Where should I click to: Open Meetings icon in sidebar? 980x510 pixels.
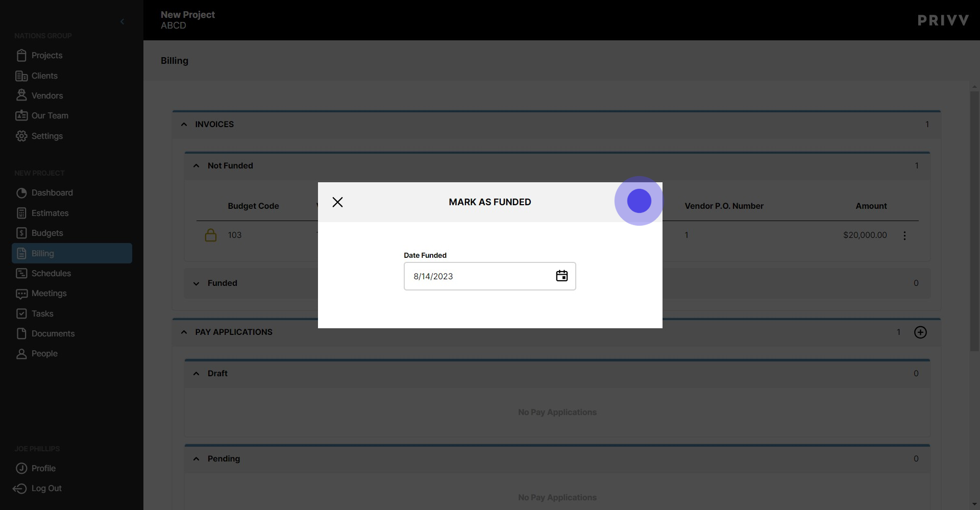coord(21,294)
